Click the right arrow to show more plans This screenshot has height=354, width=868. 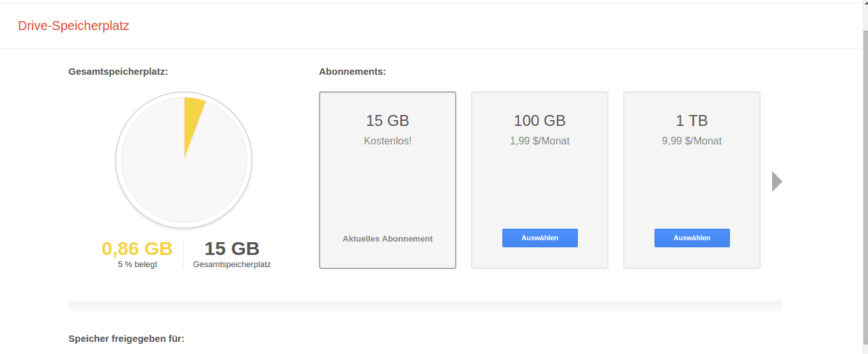click(x=777, y=181)
